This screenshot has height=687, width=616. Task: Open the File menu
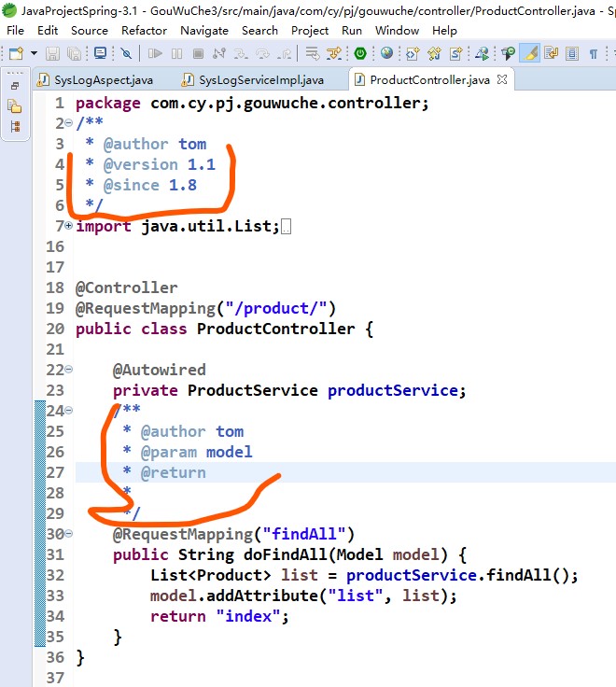click(x=15, y=30)
